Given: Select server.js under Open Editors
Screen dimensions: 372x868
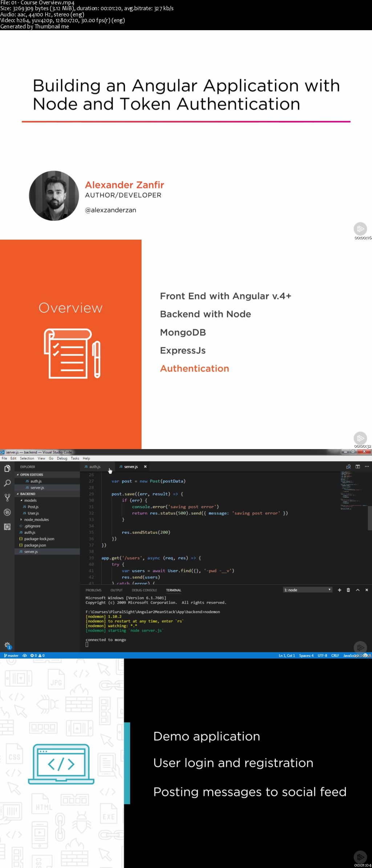Looking at the screenshot, I should (x=47, y=488).
